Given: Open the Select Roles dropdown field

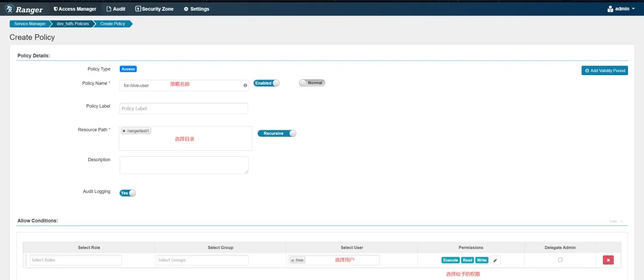Looking at the screenshot, I should pos(76,260).
